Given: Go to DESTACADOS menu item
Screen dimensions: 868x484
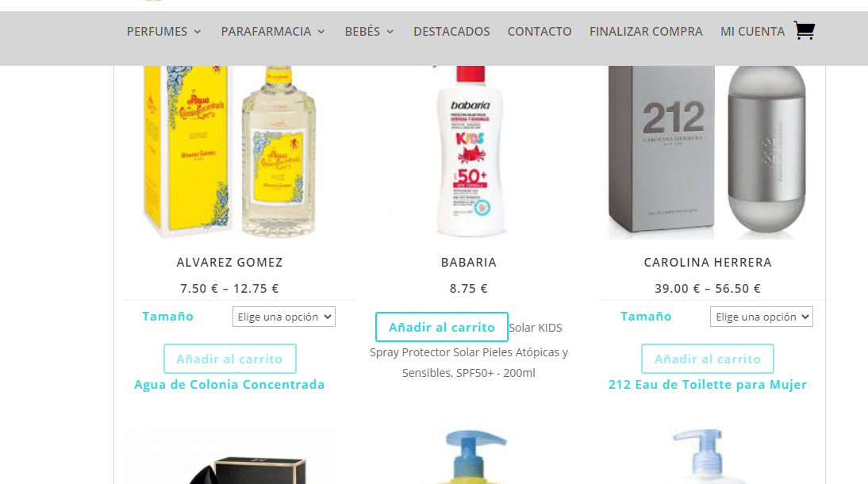Looking at the screenshot, I should click(x=451, y=32).
